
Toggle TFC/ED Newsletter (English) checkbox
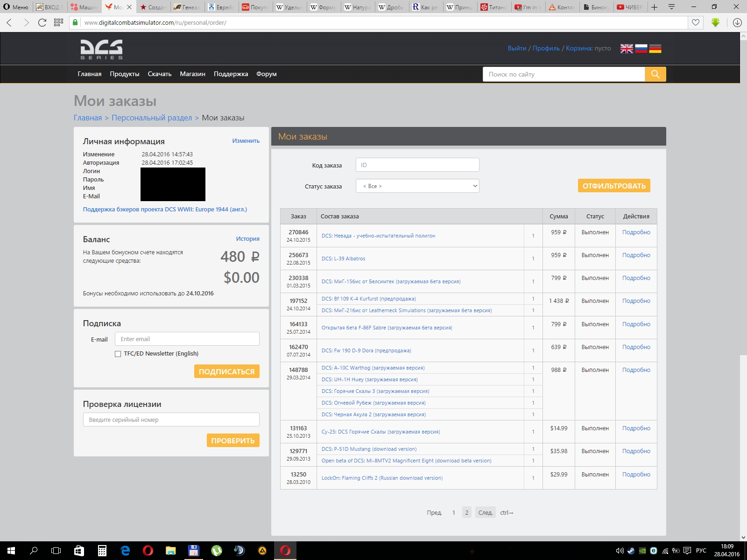click(118, 354)
